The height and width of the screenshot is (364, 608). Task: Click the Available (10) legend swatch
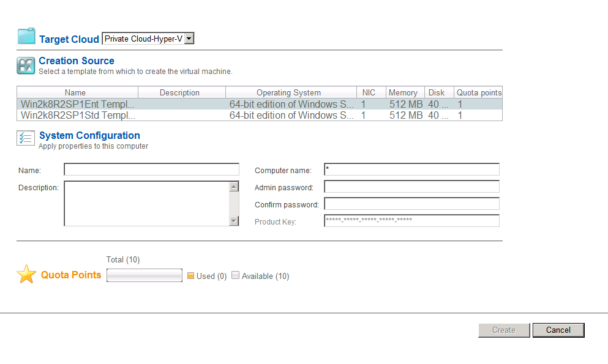pyautogui.click(x=235, y=275)
